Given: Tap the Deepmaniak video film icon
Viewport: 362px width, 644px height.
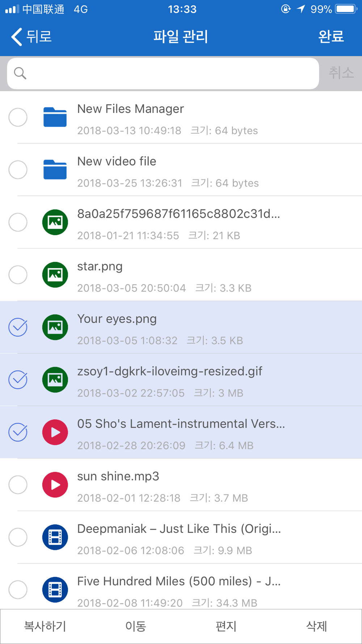Looking at the screenshot, I should coord(55,537).
